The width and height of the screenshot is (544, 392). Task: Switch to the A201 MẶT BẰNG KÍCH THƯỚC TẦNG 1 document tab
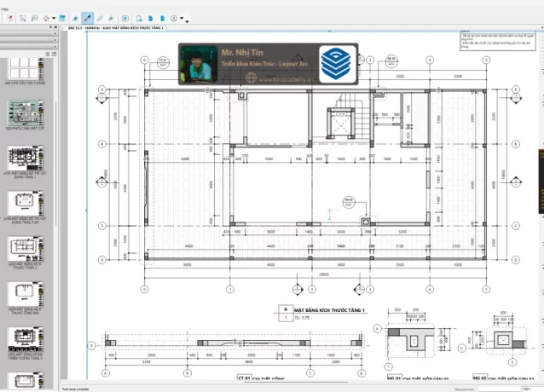[x=115, y=28]
